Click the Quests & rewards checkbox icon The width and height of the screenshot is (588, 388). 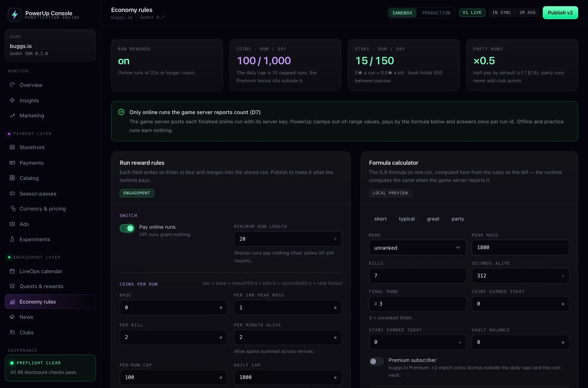click(12, 286)
